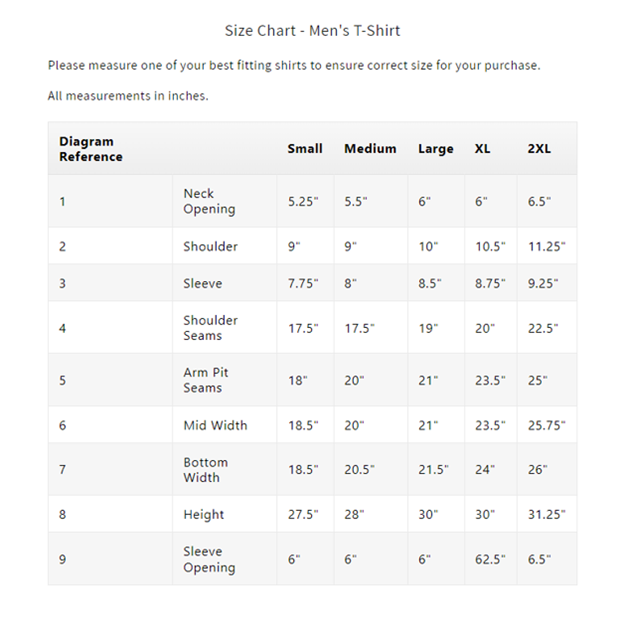Image resolution: width=624 pixels, height=624 pixels.
Task: Click the Size Chart - Men's T-Shirt title
Action: tap(313, 31)
